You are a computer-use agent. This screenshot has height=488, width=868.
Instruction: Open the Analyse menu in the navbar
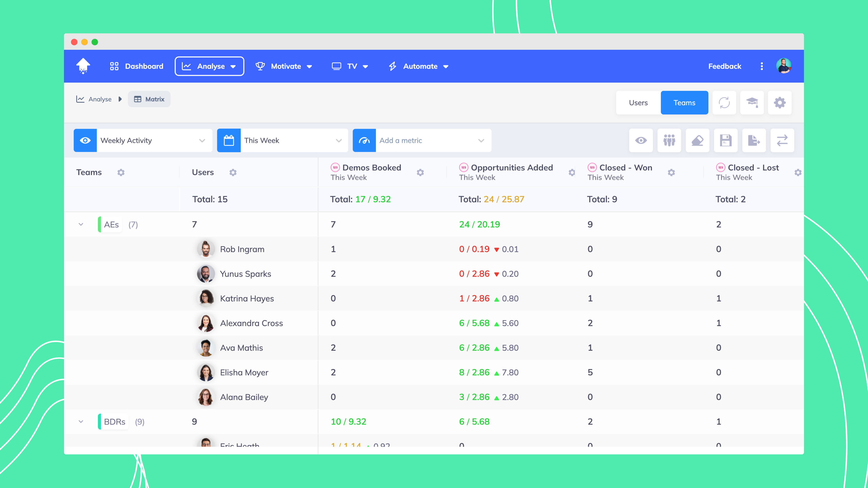[x=209, y=66]
